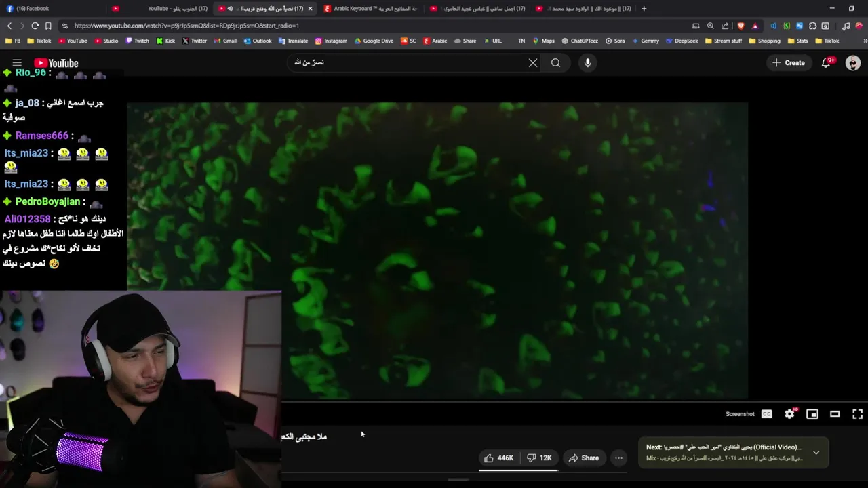Viewport: 868px width, 488px height.
Task: Open the Twitch bookmark
Action: point(138,41)
